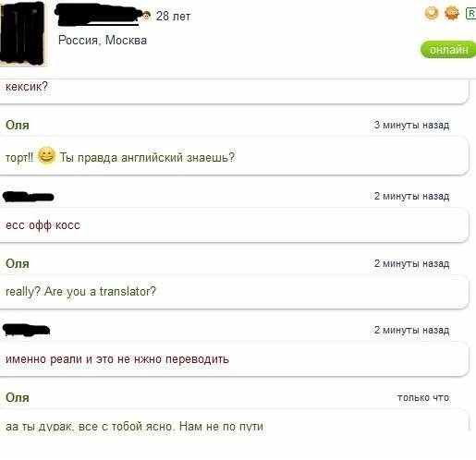
Task: Click the только что timestamp
Action: pos(423,397)
